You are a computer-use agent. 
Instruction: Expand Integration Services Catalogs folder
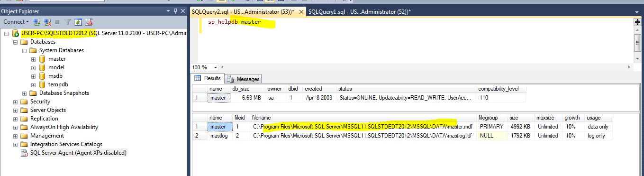16,144
